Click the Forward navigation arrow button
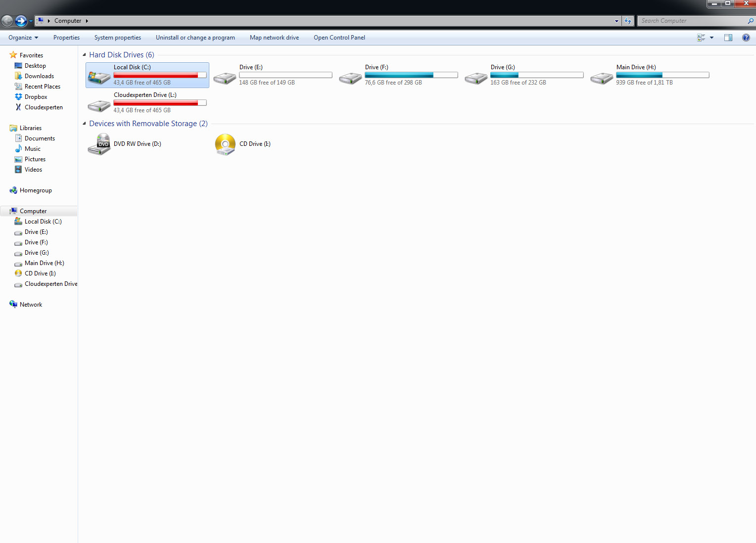 click(x=21, y=21)
